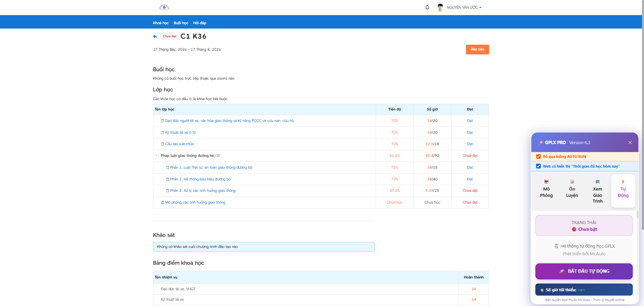Click 61.6% progress of Pháp luật row
The height and width of the screenshot is (306, 644).
pyautogui.click(x=394, y=156)
